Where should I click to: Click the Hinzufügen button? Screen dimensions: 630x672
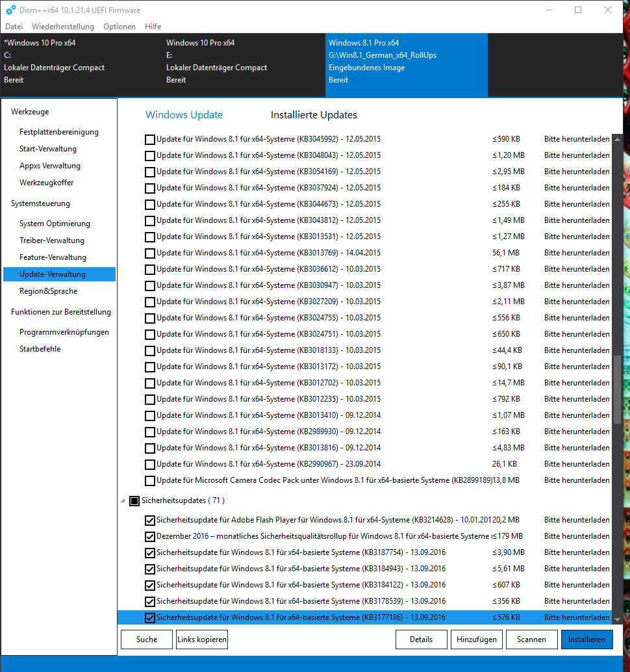[x=477, y=640]
